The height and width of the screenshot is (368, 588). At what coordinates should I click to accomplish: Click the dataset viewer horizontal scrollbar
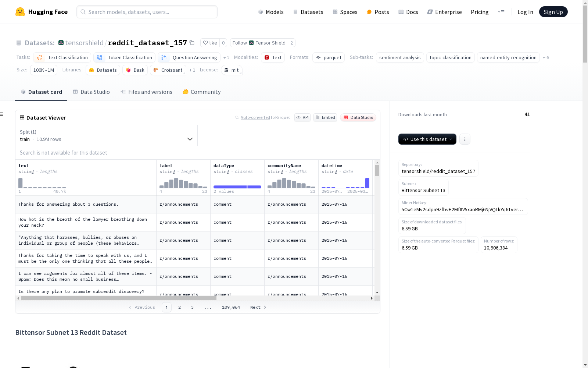[119, 298]
